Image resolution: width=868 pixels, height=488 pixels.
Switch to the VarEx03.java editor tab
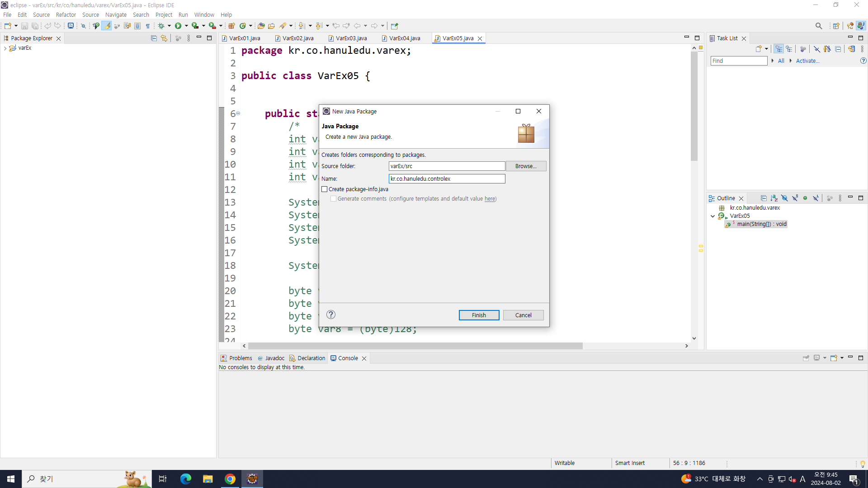[351, 38]
